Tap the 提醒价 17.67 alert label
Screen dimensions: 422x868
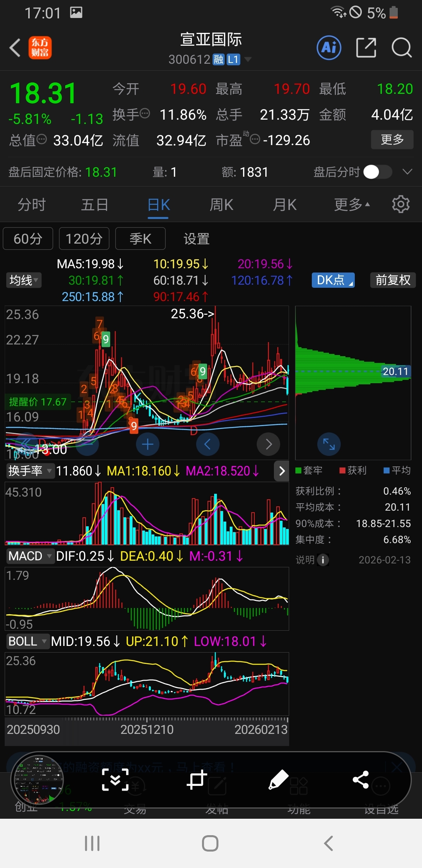[x=38, y=402]
